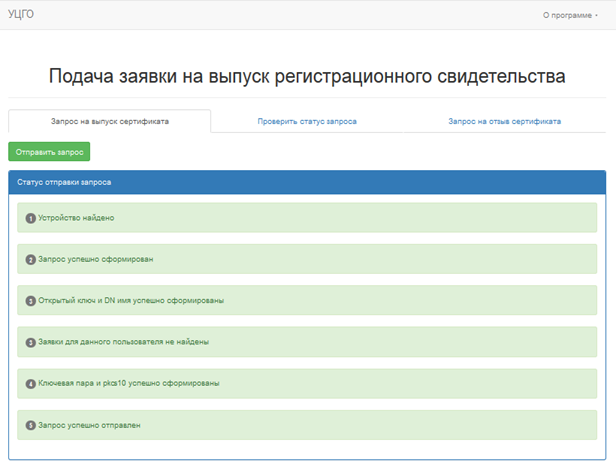This screenshot has height=461, width=616.
Task: Open the О программе dropdown menu
Action: coord(570,15)
